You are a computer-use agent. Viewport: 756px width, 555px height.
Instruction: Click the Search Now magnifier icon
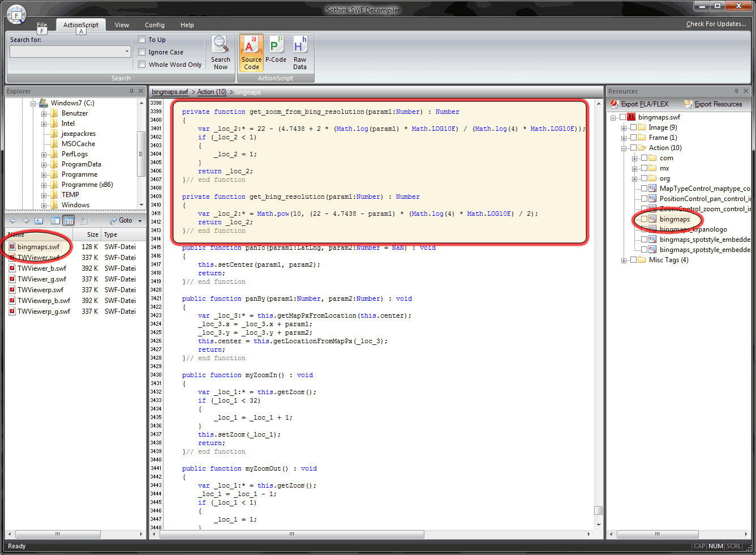click(x=220, y=45)
